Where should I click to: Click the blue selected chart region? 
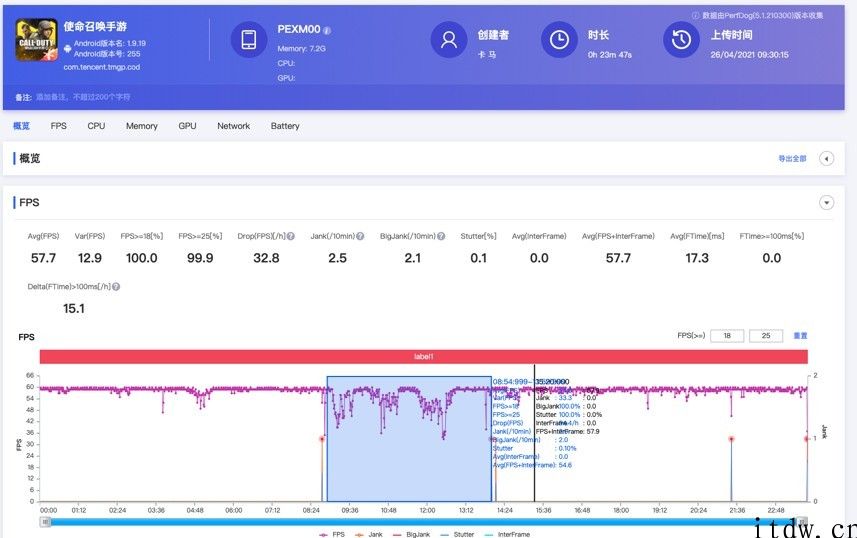[409, 438]
